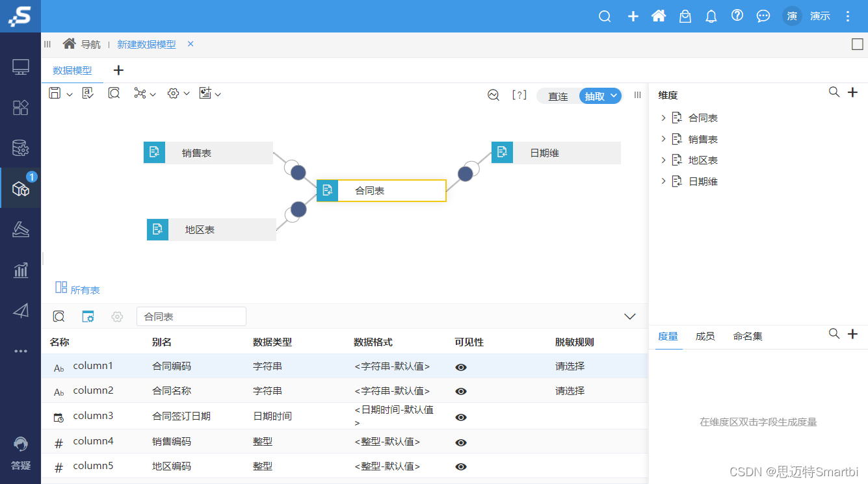Screen dimensions: 868x484
Task: Click the plus create icon in top bar
Action: click(633, 16)
